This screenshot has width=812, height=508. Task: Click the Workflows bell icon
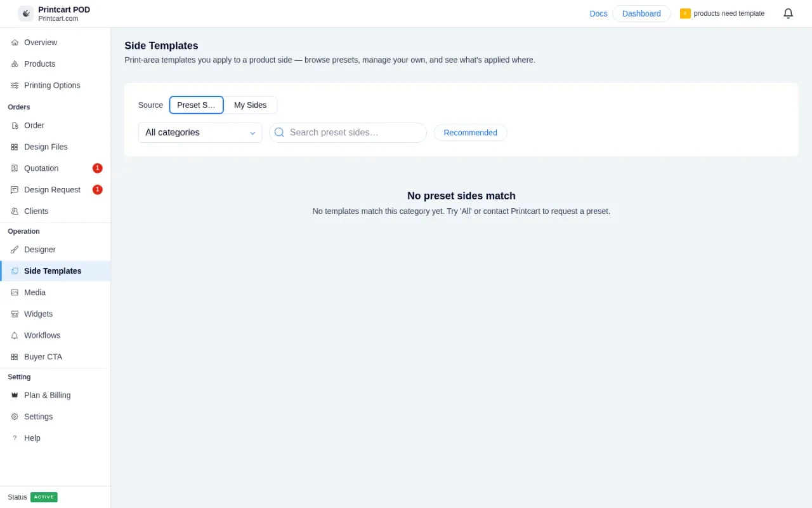click(x=15, y=335)
